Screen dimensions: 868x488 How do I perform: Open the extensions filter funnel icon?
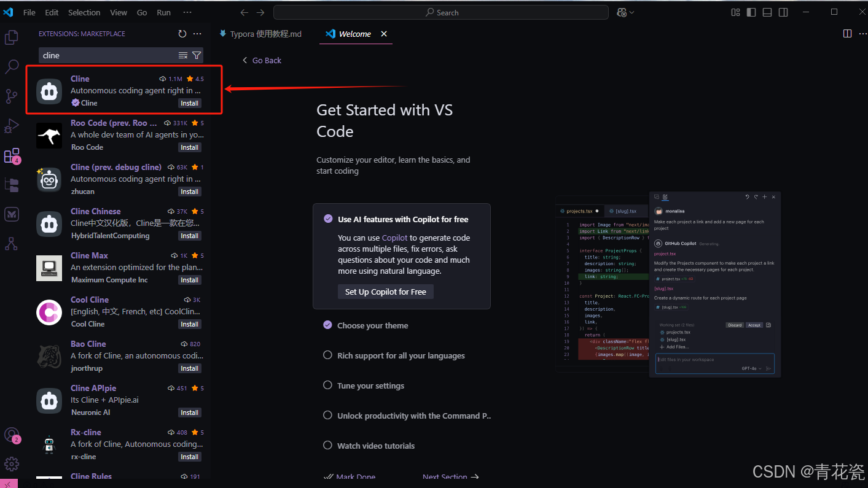click(x=197, y=55)
